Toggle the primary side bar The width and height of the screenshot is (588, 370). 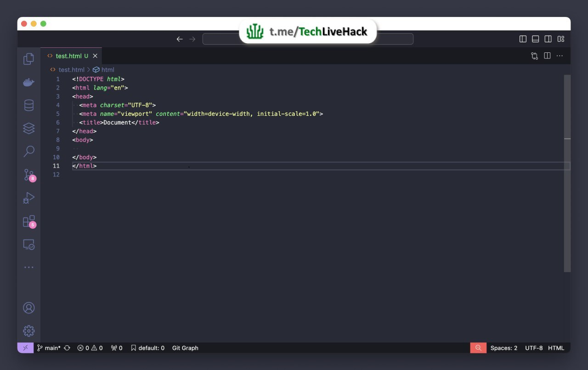523,39
